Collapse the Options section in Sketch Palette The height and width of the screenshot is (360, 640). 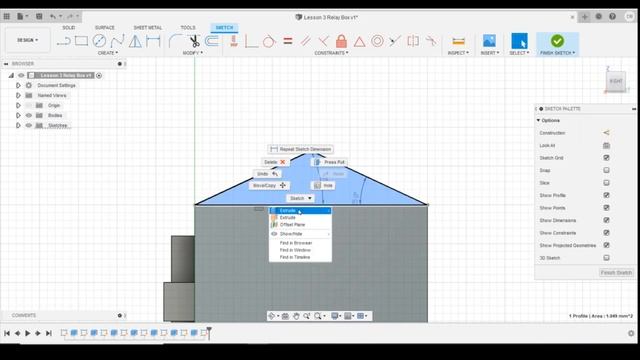(538, 120)
